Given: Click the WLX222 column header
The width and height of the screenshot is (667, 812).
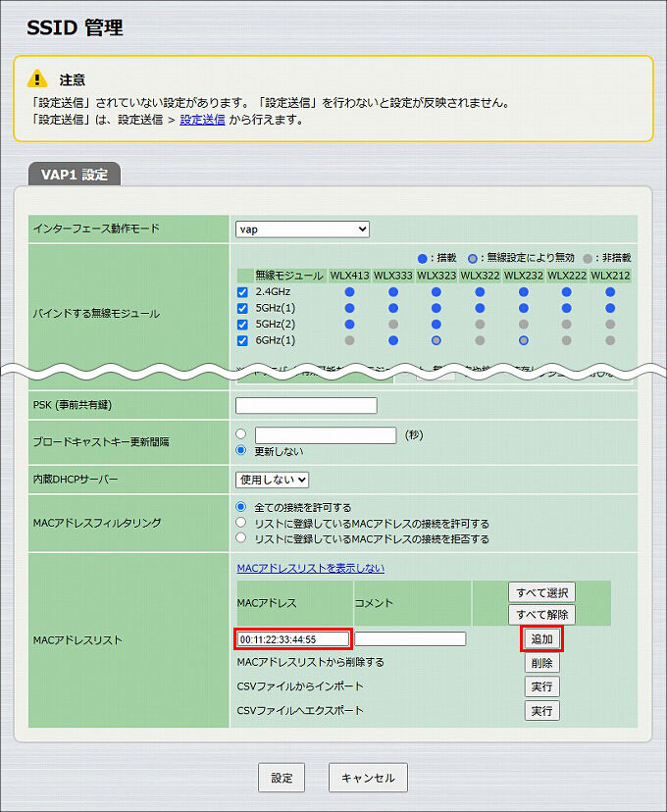Looking at the screenshot, I should pyautogui.click(x=567, y=276).
